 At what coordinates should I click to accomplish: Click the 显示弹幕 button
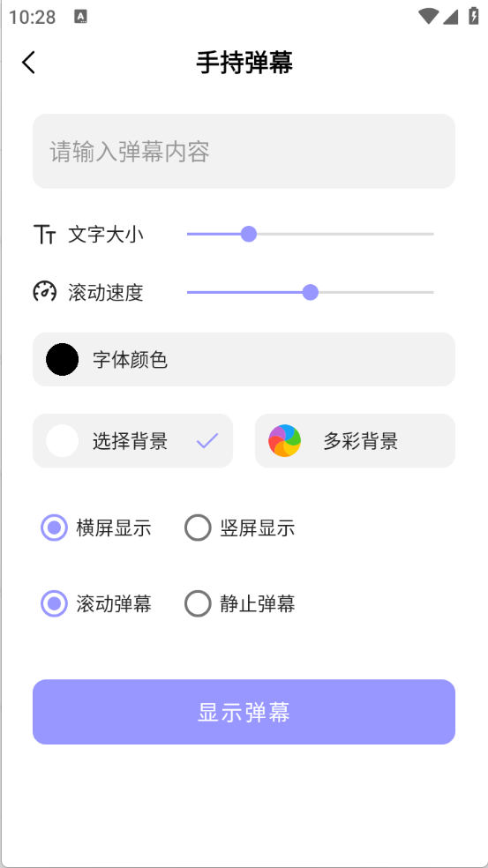(244, 712)
